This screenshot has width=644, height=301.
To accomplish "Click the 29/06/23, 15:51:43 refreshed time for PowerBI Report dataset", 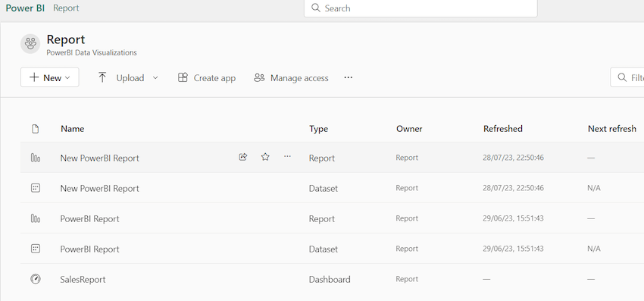I will (x=514, y=249).
